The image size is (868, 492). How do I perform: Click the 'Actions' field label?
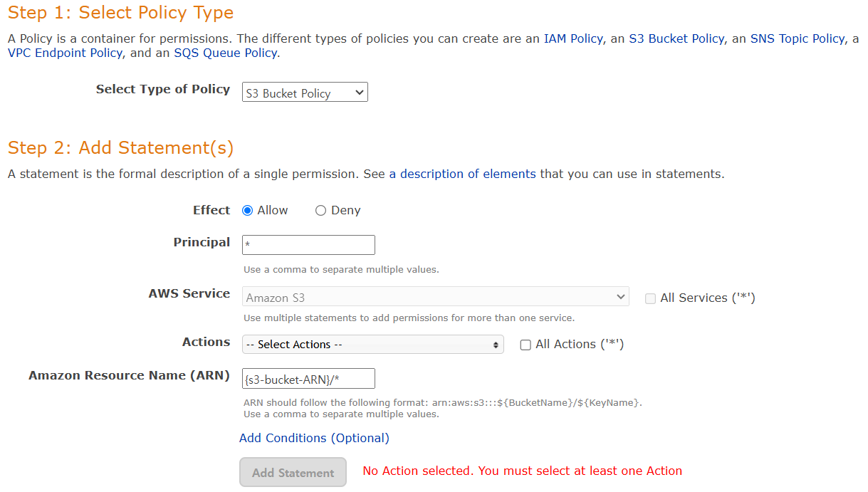(x=206, y=342)
